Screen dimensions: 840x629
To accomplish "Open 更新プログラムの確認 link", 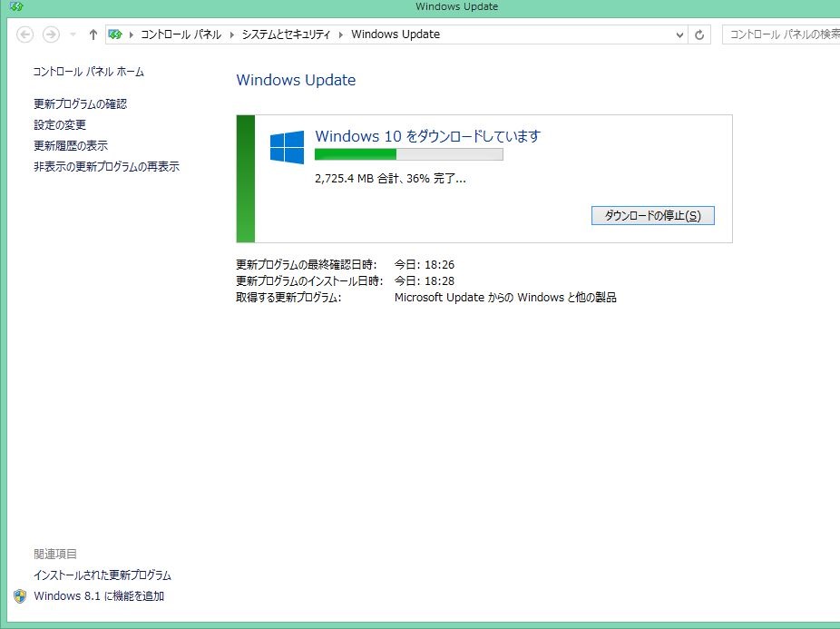I will pyautogui.click(x=81, y=104).
